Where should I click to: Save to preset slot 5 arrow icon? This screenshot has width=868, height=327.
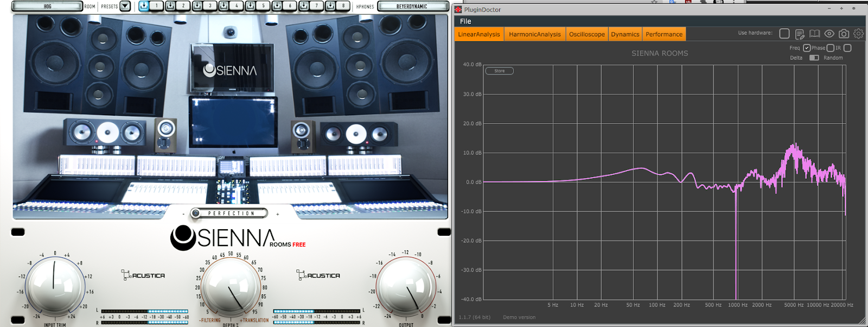click(x=250, y=6)
